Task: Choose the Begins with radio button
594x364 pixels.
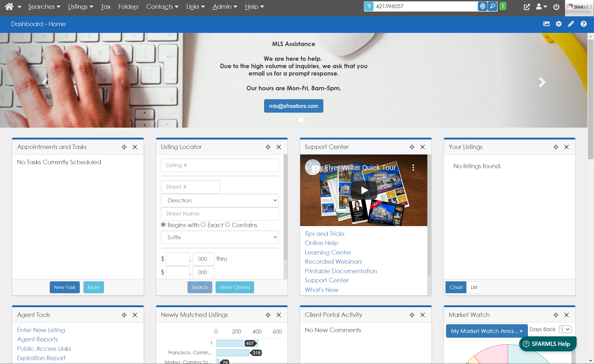Action: tap(163, 225)
